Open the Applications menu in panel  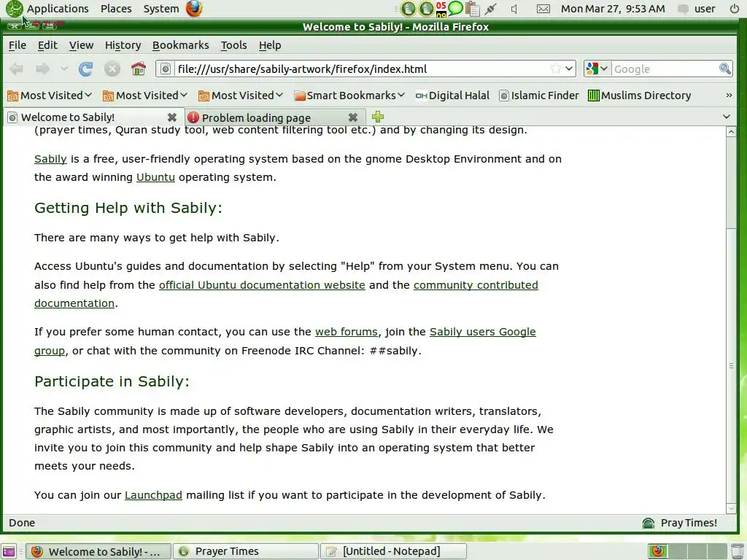[x=58, y=9]
